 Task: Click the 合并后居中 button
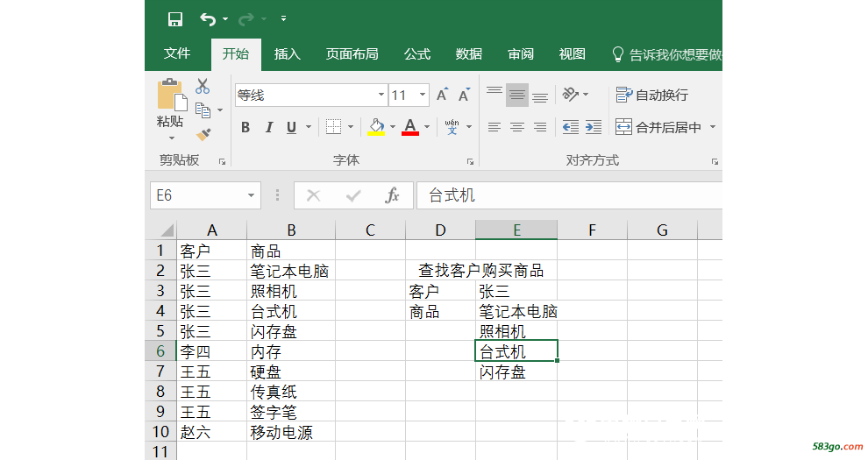click(x=658, y=127)
